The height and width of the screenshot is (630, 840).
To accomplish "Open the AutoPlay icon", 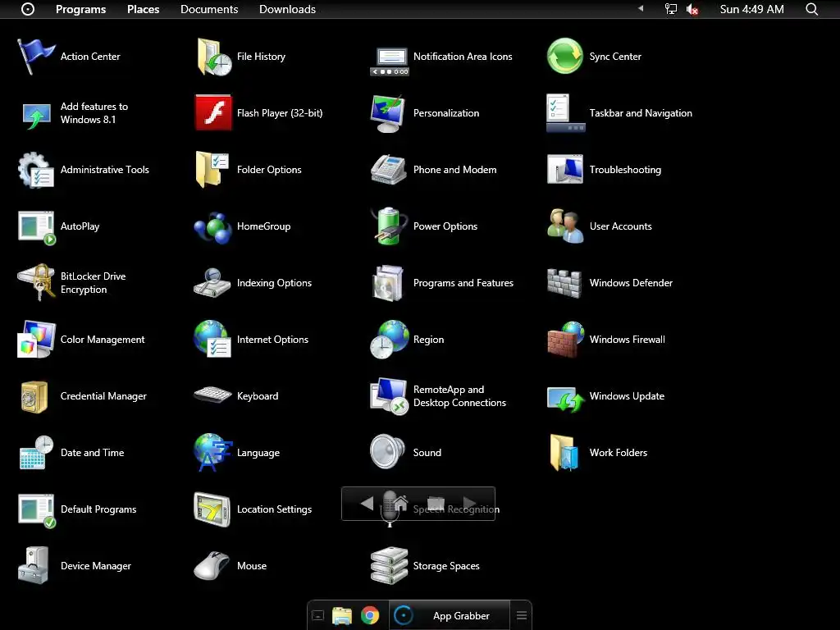I will pos(36,227).
